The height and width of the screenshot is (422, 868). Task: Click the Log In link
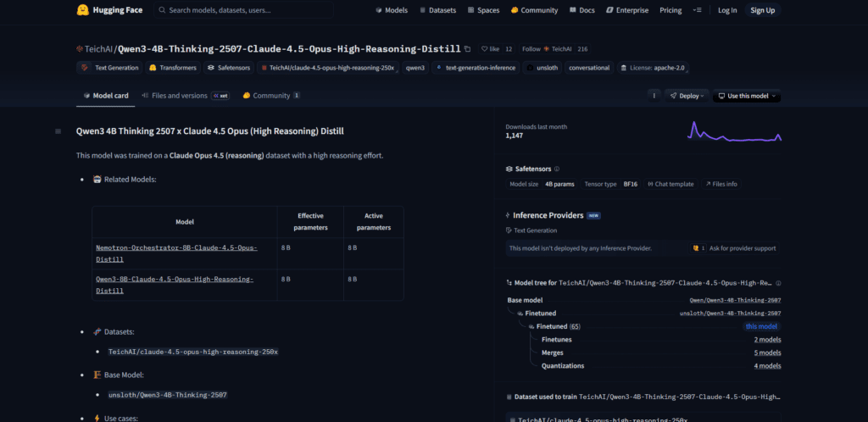[727, 10]
